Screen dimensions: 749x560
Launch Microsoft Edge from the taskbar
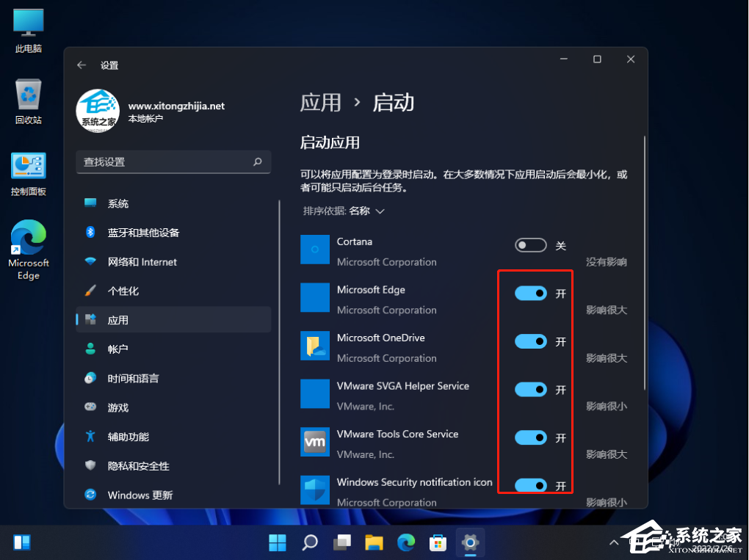click(405, 542)
